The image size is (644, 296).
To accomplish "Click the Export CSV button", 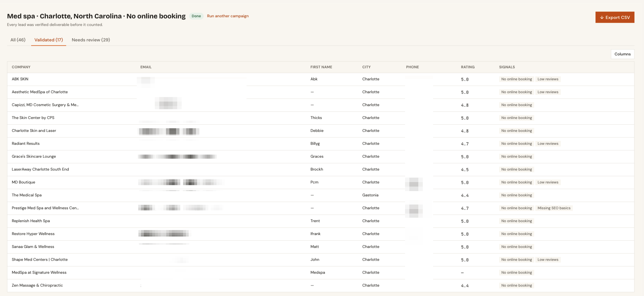I will (x=615, y=17).
